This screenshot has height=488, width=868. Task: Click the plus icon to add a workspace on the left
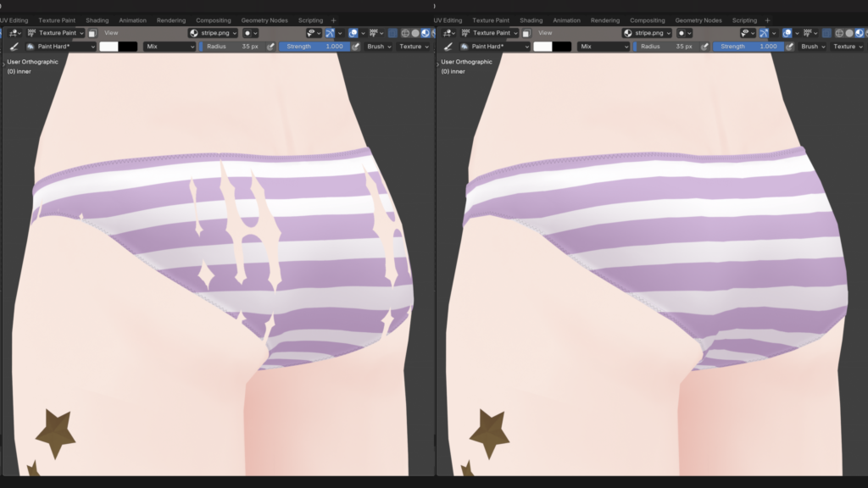point(333,20)
